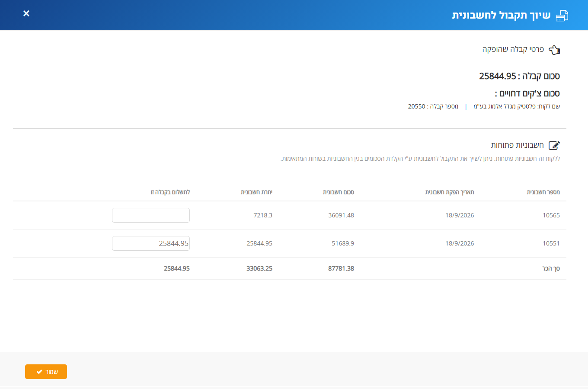
Task: Click the payment field containing 25844.95
Action: 151,243
